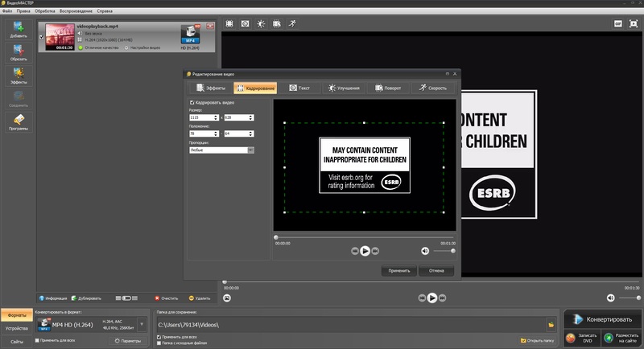Image resolution: width=644 pixels, height=349 pixels.
Task: Toggle the list/tile view switch
Action: coord(126,298)
